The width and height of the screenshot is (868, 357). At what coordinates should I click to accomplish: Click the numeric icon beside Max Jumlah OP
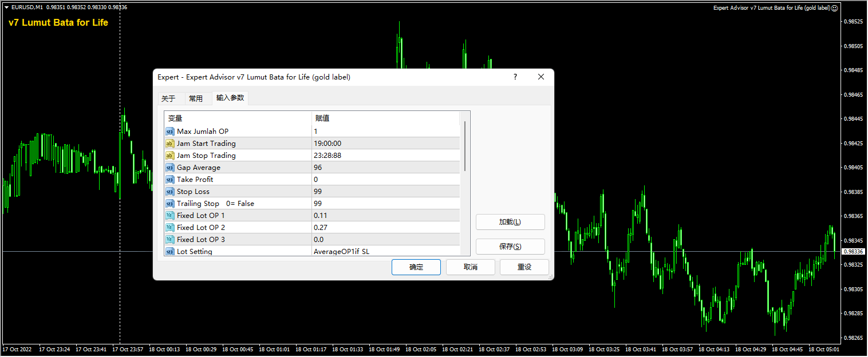169,131
